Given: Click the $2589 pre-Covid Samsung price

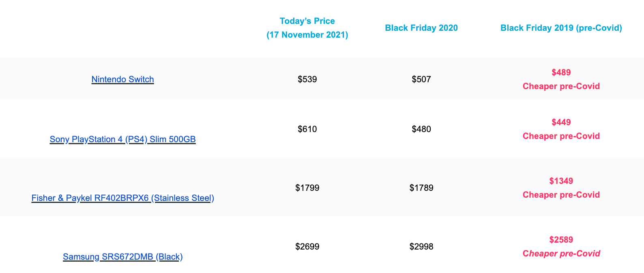Looking at the screenshot, I should coord(561,240).
